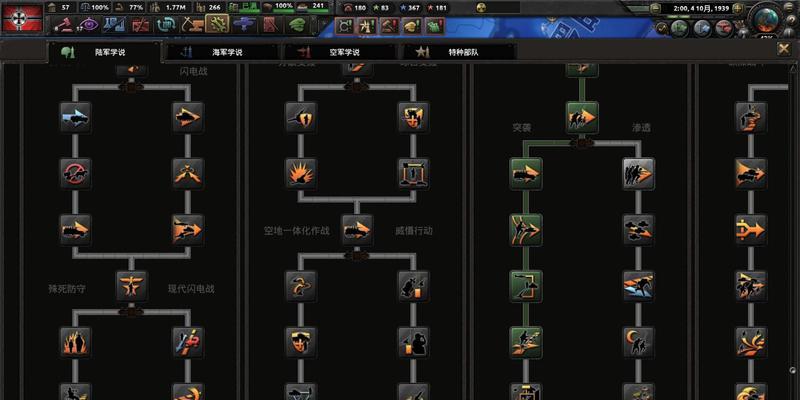This screenshot has width=800, height=400.
Task: Open the research flask screen
Action: tap(114, 23)
